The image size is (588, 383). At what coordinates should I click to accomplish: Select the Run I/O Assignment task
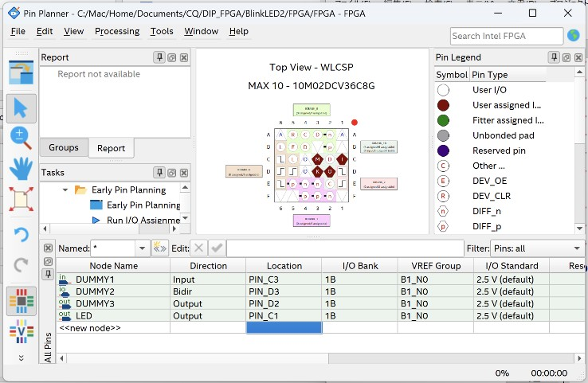click(x=143, y=220)
